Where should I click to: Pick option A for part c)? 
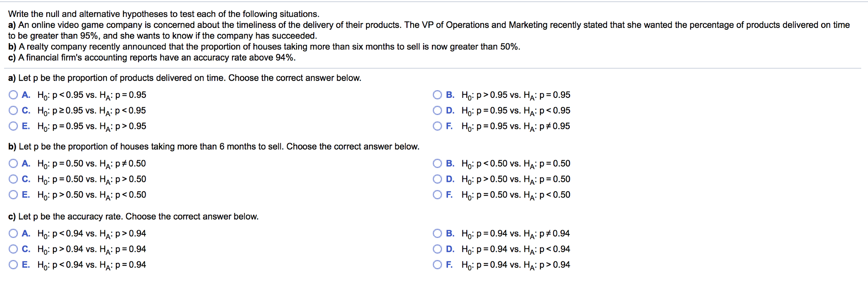[13, 233]
